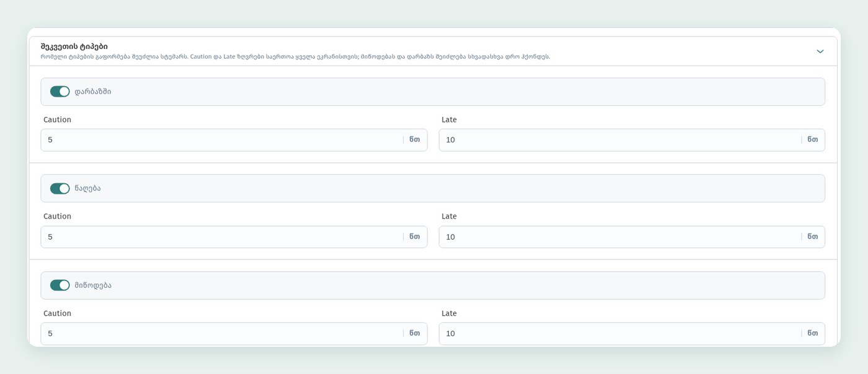Disable the წაღება order type switch
The image size is (868, 374).
click(x=60, y=188)
